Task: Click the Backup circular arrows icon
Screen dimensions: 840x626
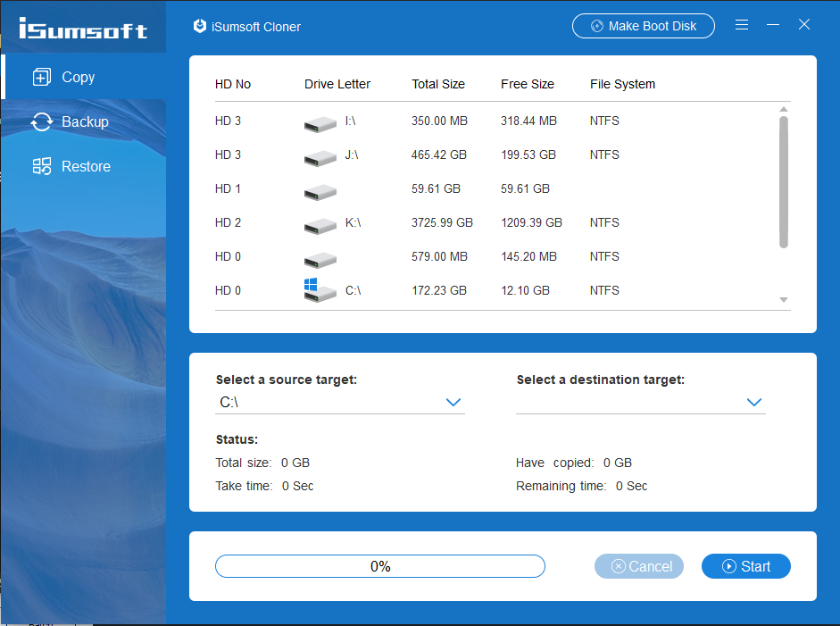Action: point(42,121)
